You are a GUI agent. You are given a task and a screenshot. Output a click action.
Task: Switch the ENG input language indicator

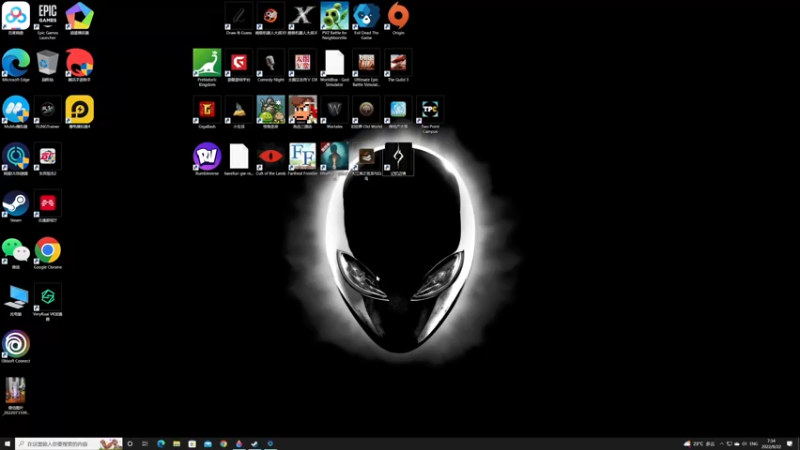click(x=754, y=444)
